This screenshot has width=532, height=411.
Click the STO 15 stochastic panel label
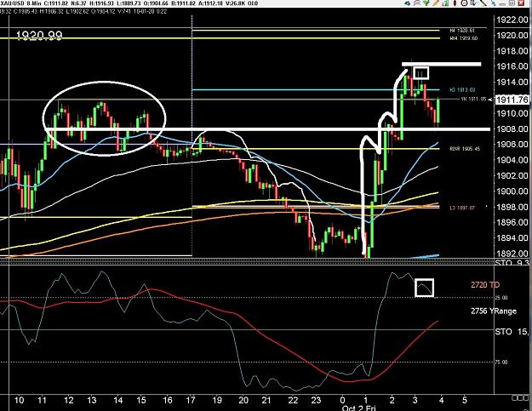pos(512,331)
